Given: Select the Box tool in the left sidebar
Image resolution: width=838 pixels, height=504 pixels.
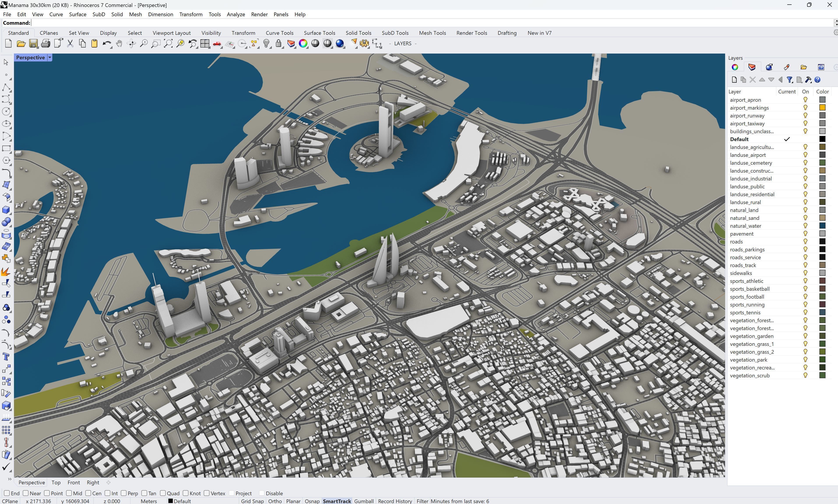Looking at the screenshot, I should 6,210.
